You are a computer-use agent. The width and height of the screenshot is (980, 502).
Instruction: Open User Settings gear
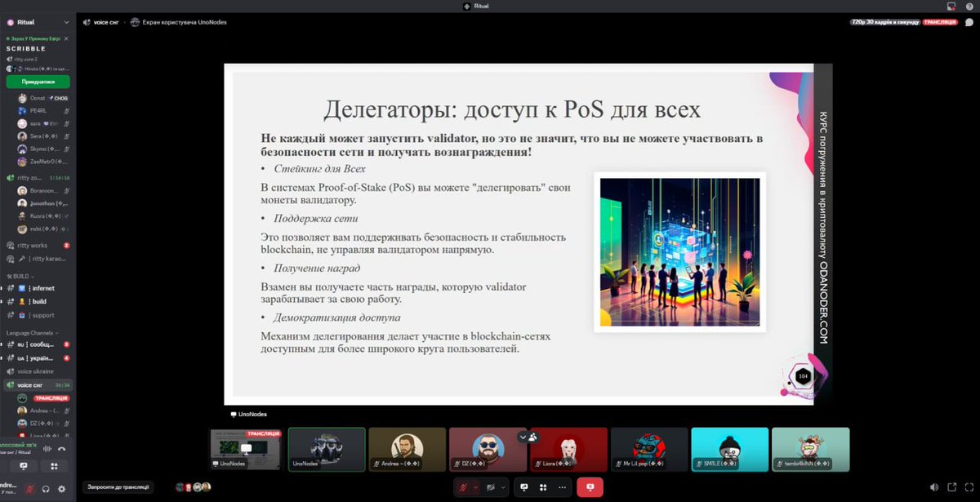click(62, 489)
